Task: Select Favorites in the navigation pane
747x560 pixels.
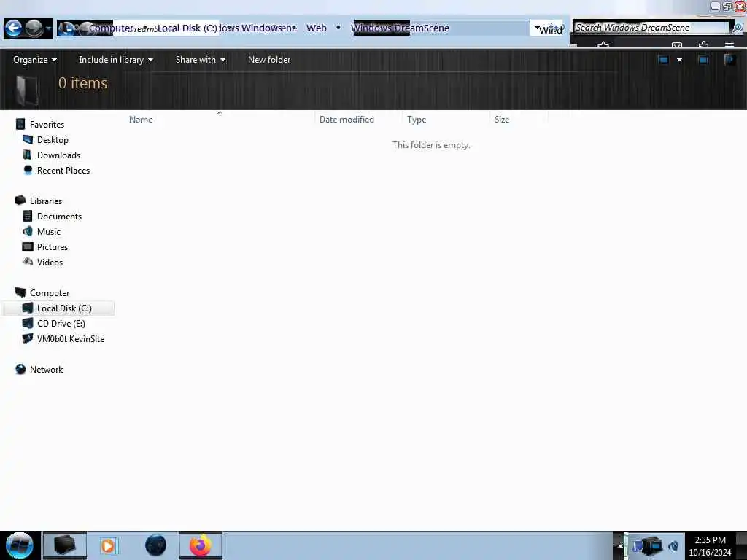Action: [x=47, y=124]
